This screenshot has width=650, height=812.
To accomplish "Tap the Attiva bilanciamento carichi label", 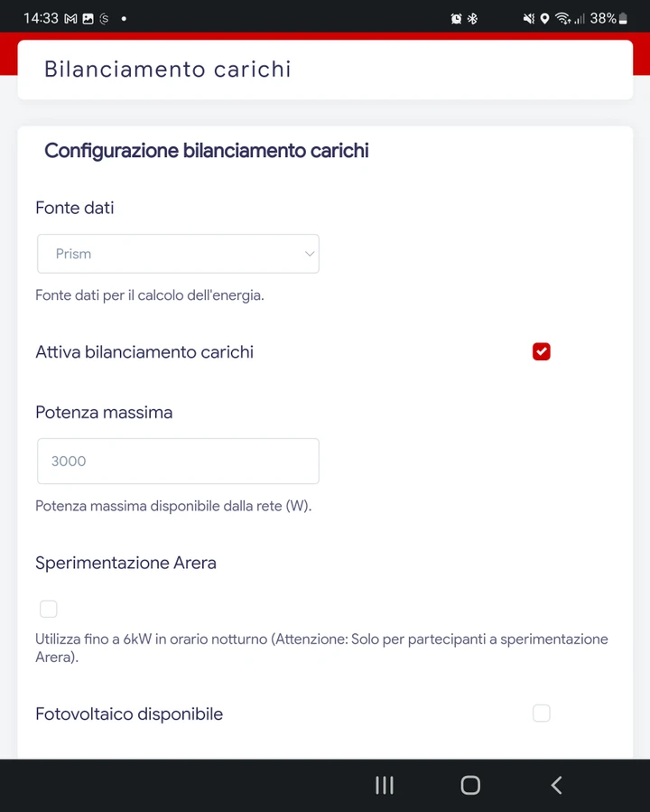I will (144, 352).
